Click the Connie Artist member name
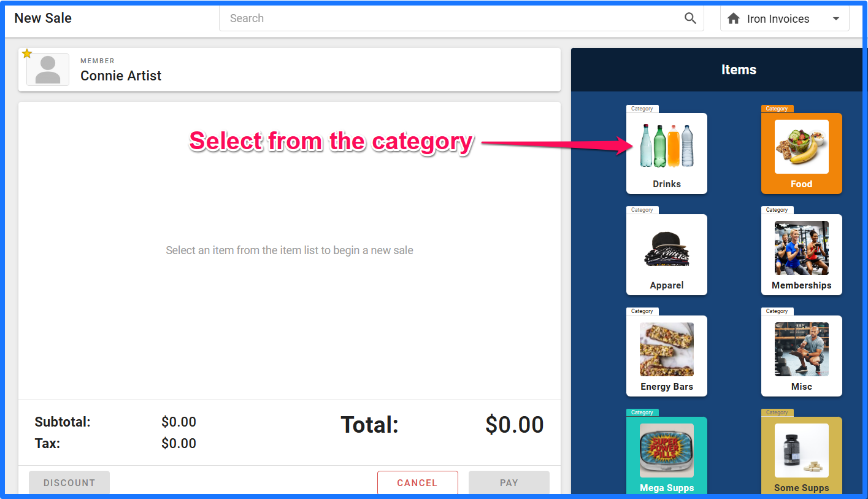The width and height of the screenshot is (868, 499). [x=121, y=75]
